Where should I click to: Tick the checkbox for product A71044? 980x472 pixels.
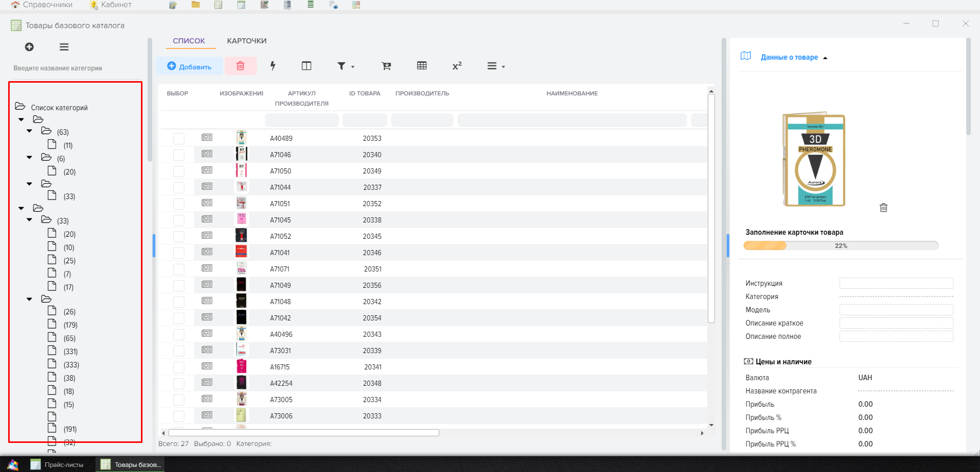[x=179, y=188]
